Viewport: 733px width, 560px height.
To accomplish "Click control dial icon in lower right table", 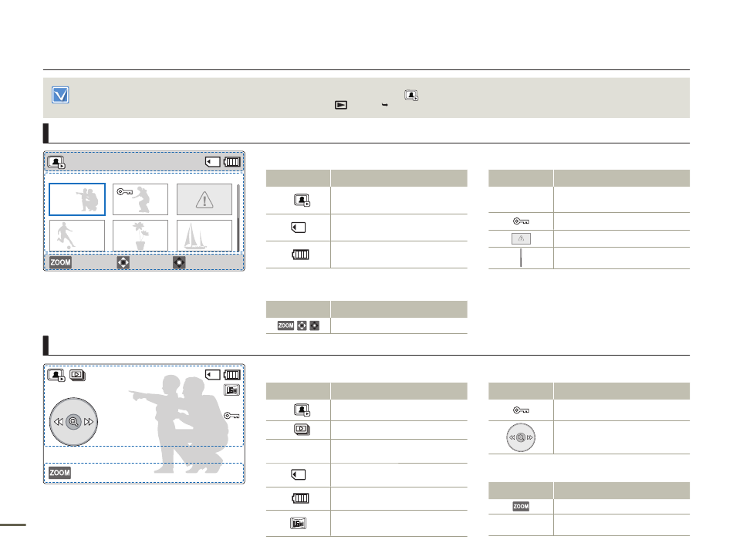I will [521, 437].
